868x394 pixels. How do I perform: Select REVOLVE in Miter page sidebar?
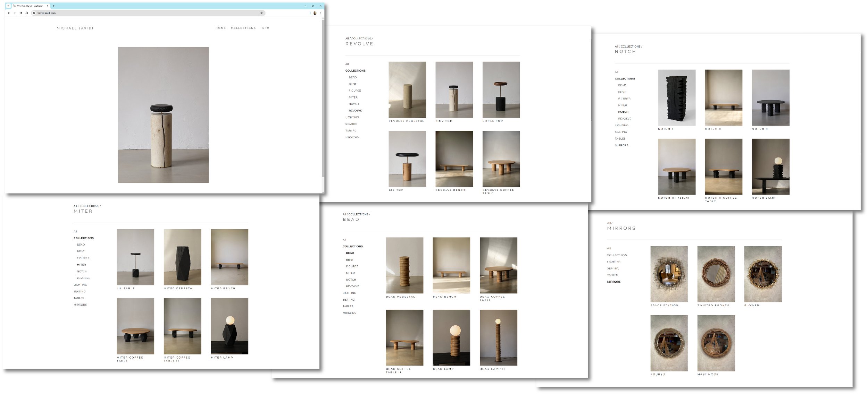point(83,278)
